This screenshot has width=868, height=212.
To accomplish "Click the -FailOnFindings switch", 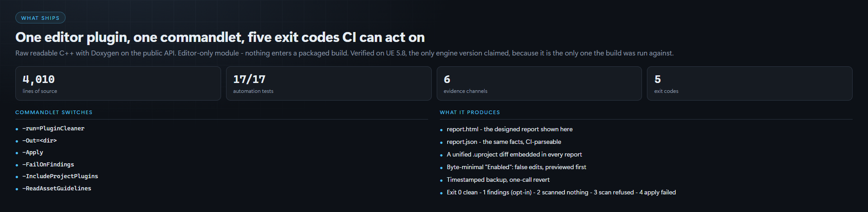I will click(48, 165).
